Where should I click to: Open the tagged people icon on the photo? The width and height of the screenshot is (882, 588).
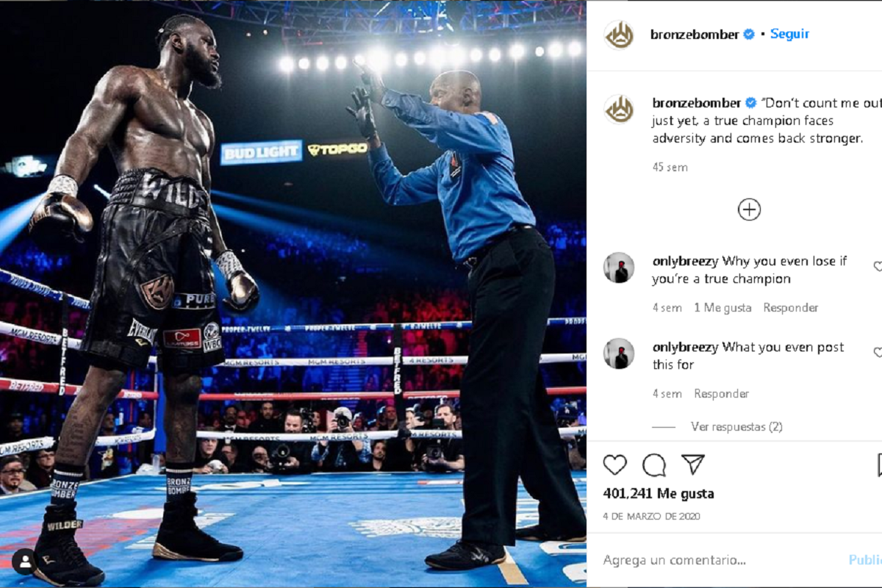coord(24,562)
